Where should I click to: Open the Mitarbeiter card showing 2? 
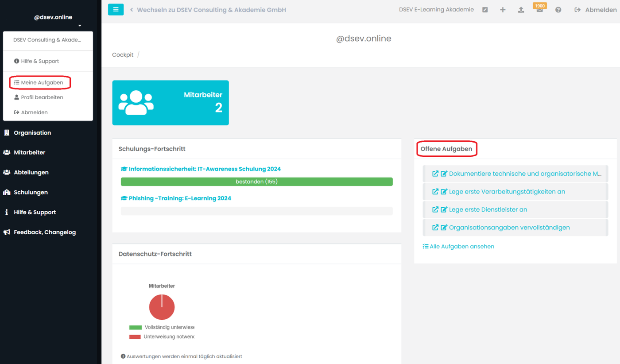170,103
